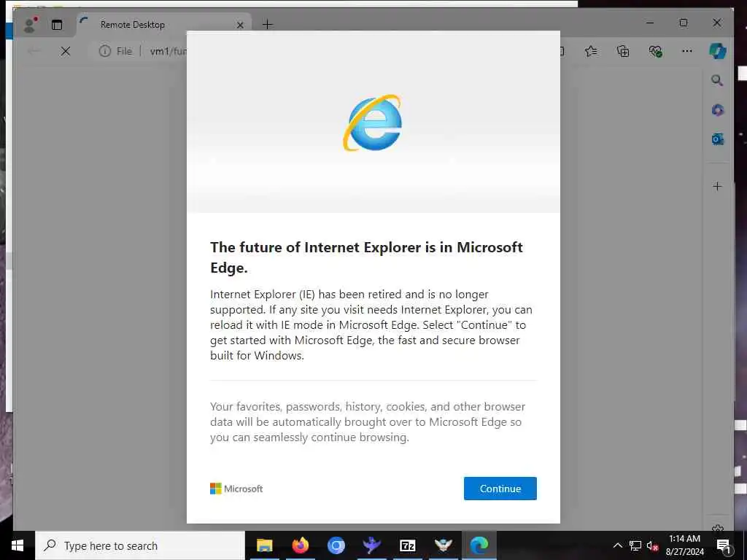Image resolution: width=747 pixels, height=560 pixels.
Task: Open the clock showing 1:14 AM
Action: point(684,545)
